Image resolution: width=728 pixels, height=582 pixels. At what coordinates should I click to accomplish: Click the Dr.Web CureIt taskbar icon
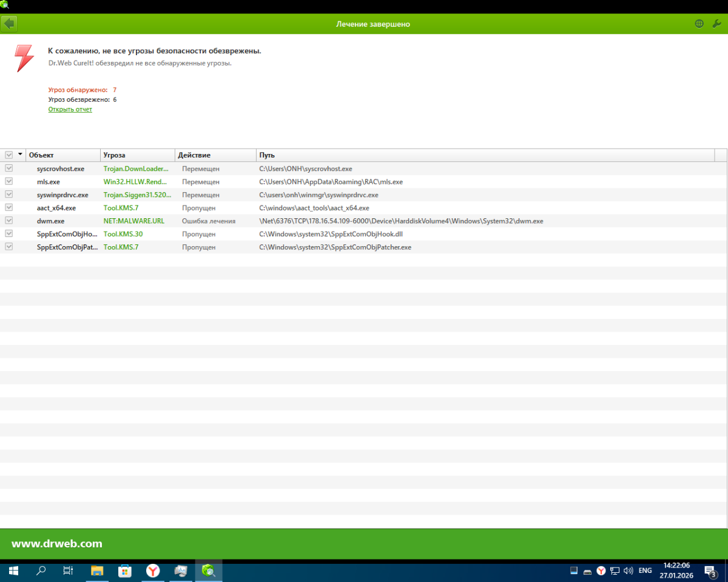(x=208, y=570)
